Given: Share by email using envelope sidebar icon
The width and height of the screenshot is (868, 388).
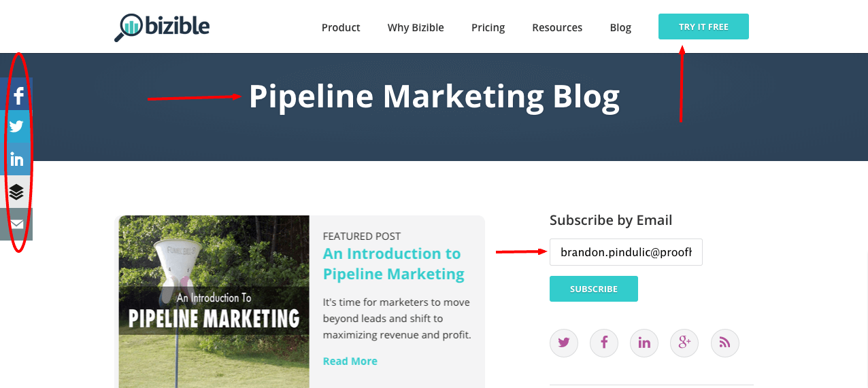Looking at the screenshot, I should click(16, 224).
